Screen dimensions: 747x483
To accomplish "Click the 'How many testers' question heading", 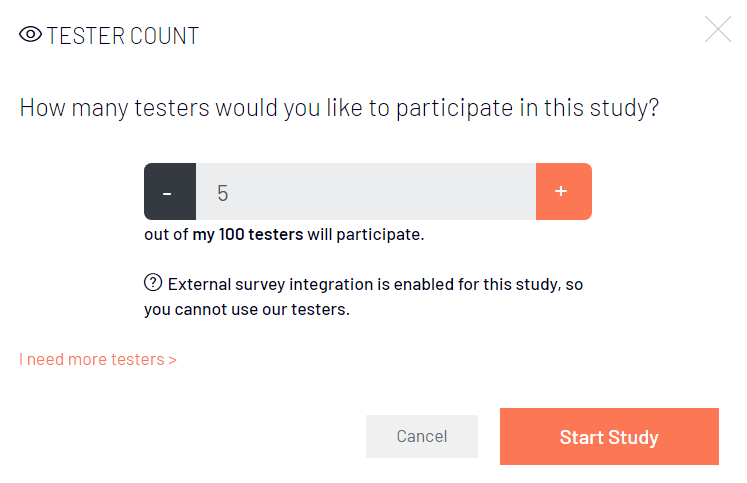I will pyautogui.click(x=339, y=108).
